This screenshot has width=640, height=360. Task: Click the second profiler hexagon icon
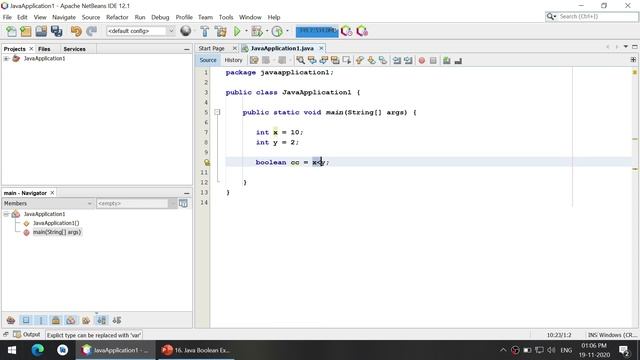[362, 31]
